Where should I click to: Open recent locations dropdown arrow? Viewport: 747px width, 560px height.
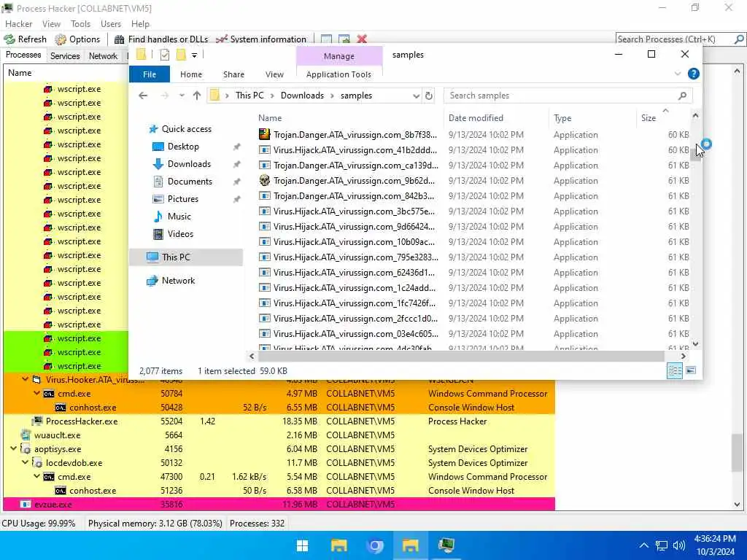[x=182, y=96]
